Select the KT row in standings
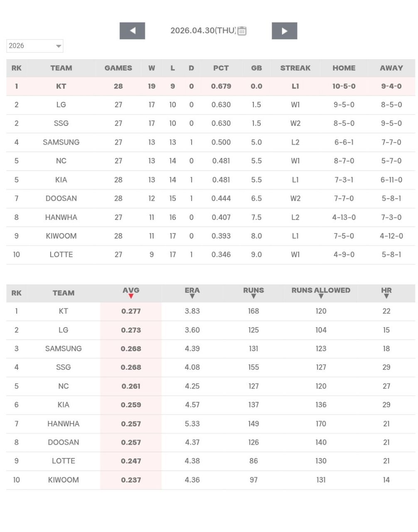Viewport: 418px width, 532px height. 61,86
